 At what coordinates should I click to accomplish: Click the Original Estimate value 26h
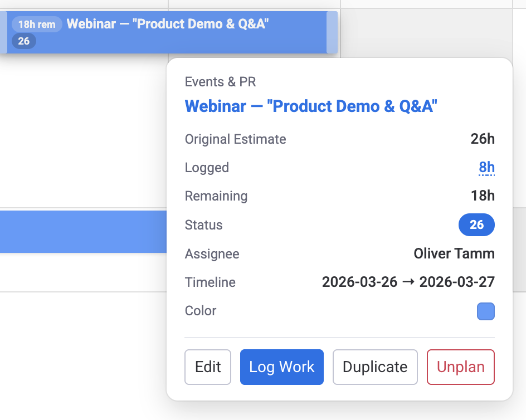[483, 139]
